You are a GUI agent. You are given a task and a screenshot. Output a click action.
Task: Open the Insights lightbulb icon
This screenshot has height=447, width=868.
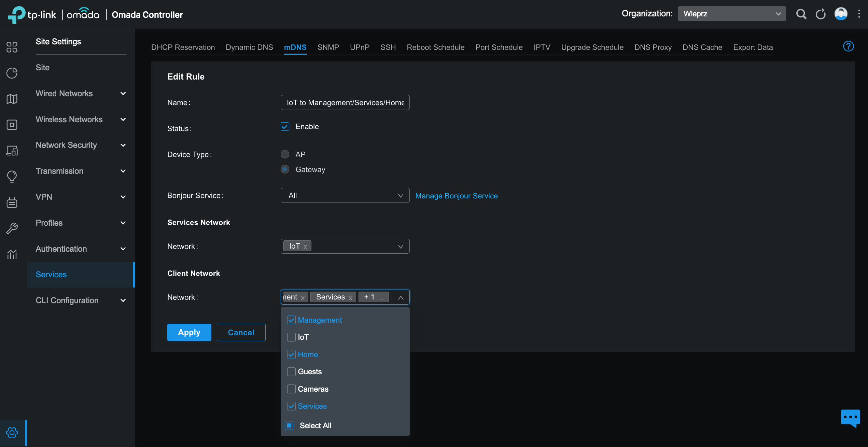pos(12,177)
